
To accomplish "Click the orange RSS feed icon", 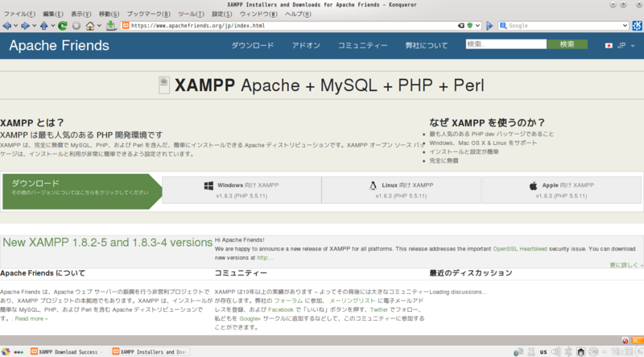I will click(x=638, y=341).
